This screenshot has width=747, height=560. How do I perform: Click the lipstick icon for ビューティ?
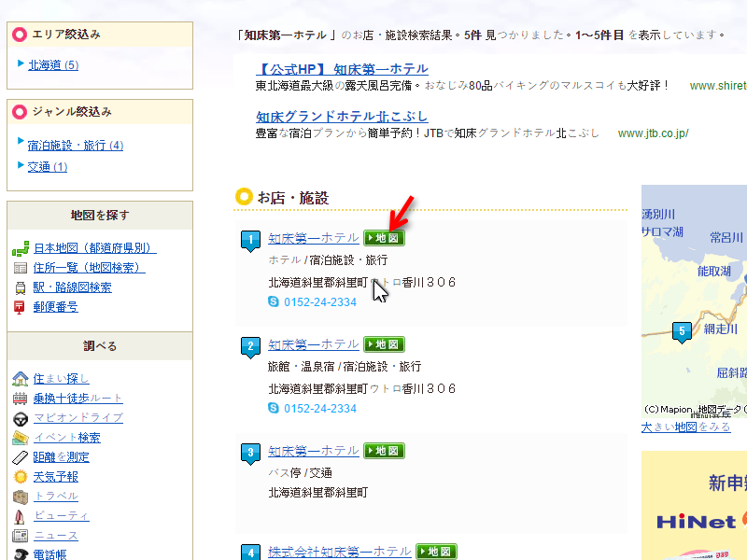coord(20,516)
